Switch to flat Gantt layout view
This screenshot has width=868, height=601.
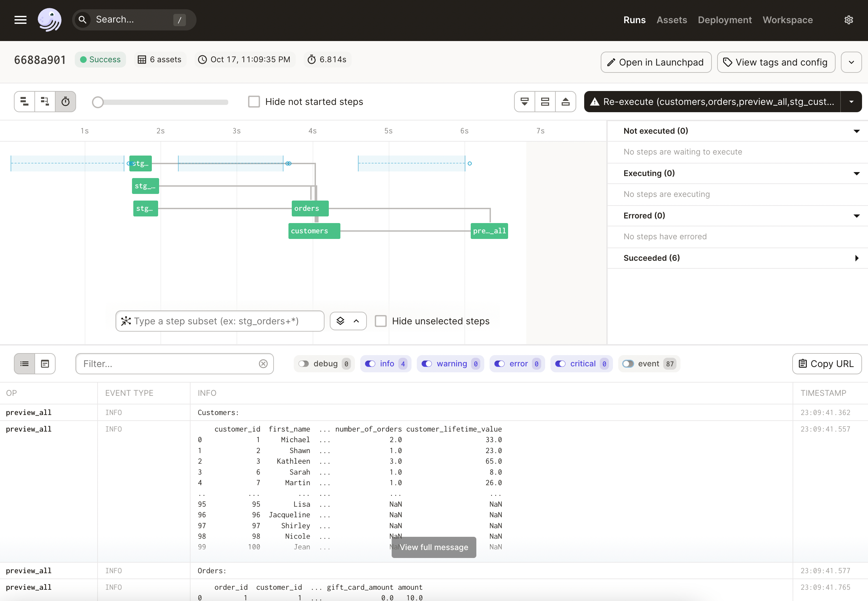[x=24, y=102]
